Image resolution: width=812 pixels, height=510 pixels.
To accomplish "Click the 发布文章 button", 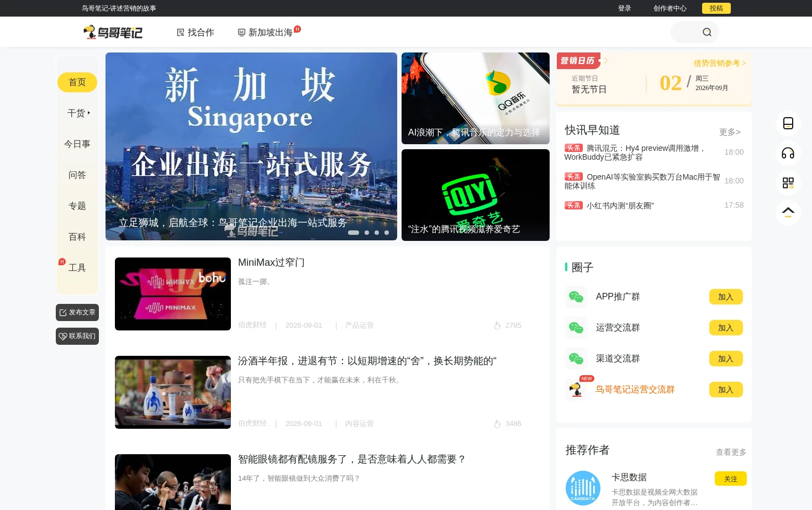I will (77, 312).
